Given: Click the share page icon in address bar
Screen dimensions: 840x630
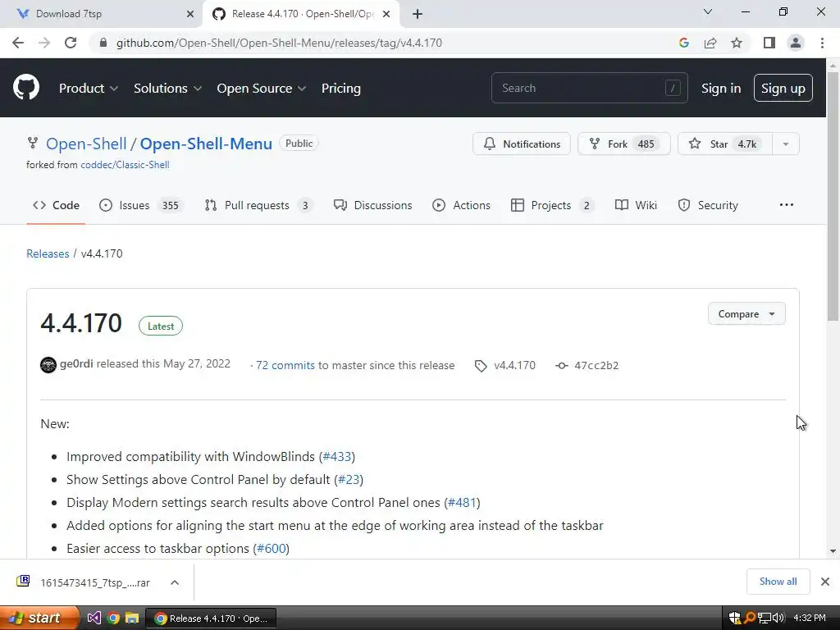Looking at the screenshot, I should pyautogui.click(x=710, y=43).
